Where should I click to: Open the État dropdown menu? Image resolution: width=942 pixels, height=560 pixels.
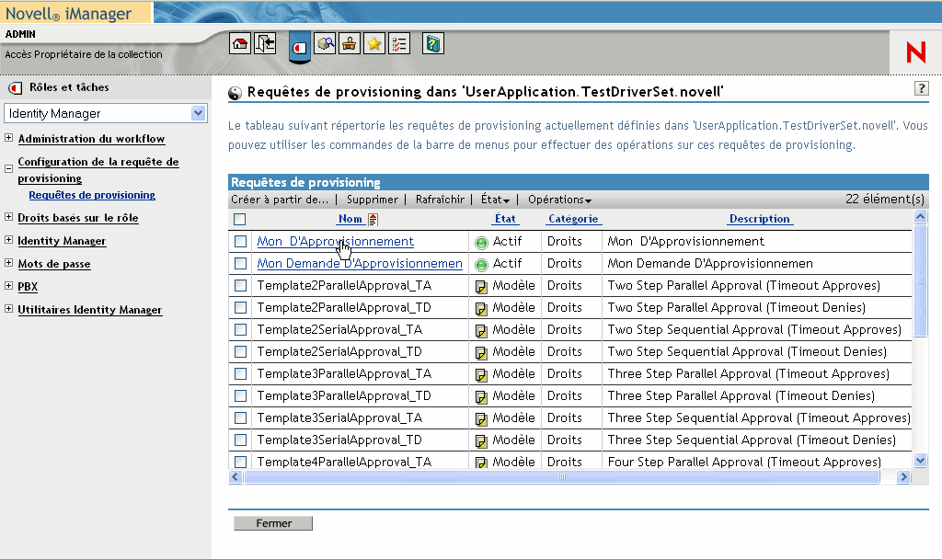point(495,200)
